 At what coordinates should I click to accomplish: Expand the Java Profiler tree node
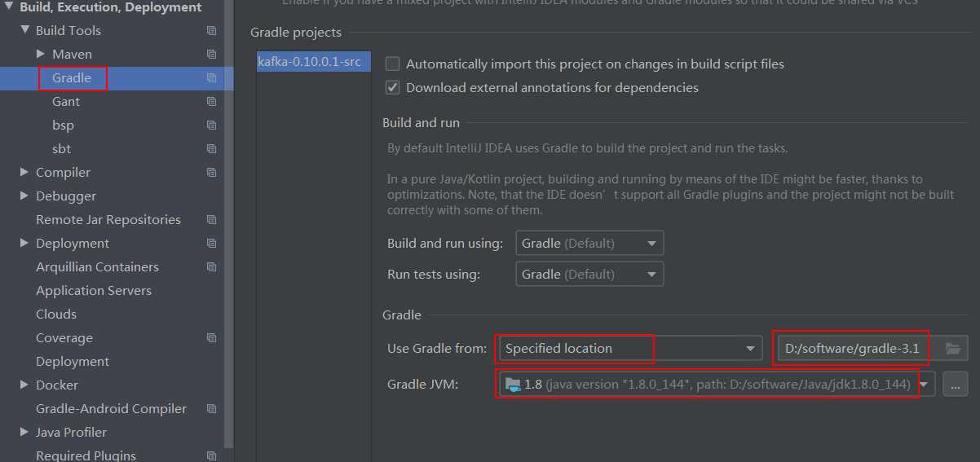[24, 433]
